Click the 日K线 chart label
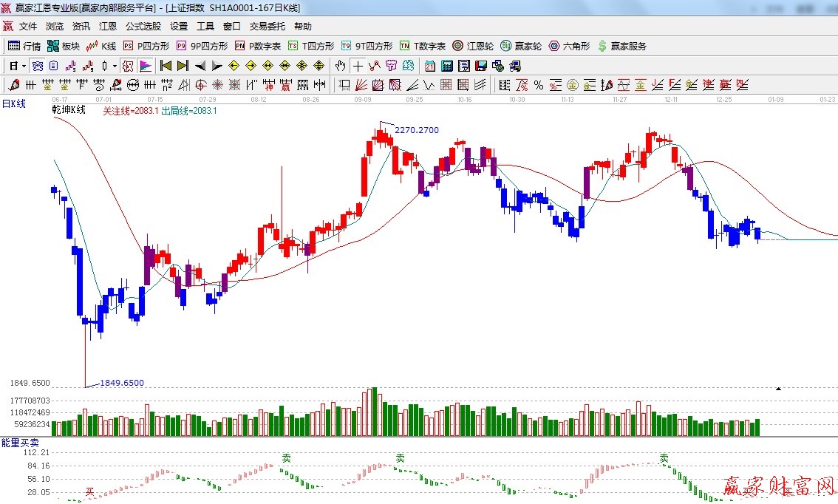 (x=13, y=104)
